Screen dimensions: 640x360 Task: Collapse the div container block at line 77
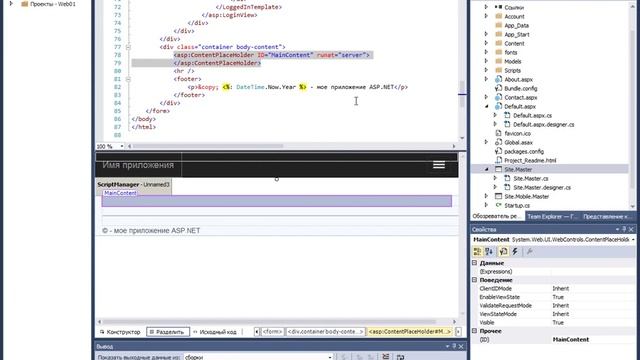128,47
